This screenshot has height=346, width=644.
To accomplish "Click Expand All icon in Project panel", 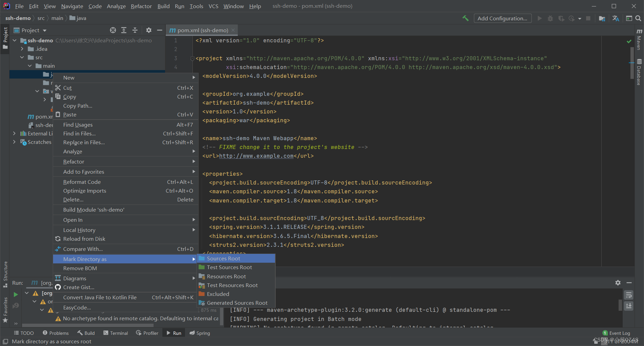I will tap(124, 30).
